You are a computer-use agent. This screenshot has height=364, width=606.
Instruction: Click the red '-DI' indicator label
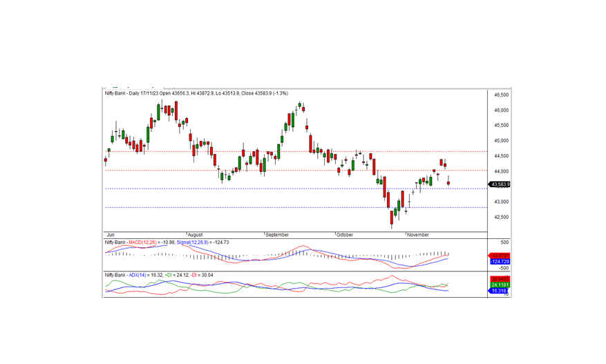click(x=194, y=275)
